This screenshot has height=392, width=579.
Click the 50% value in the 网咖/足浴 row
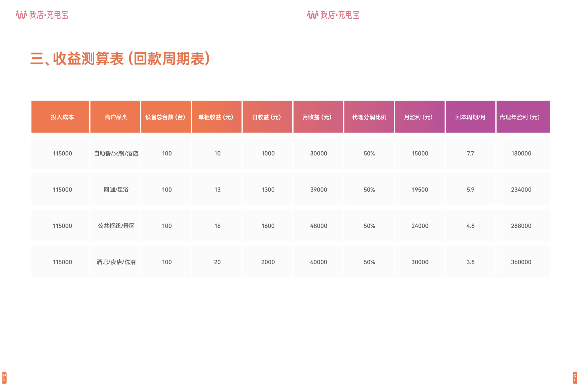[x=369, y=189]
